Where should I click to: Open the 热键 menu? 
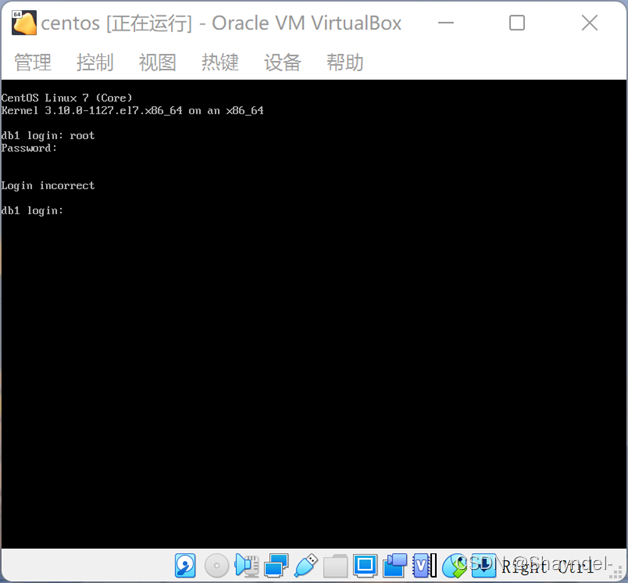220,62
